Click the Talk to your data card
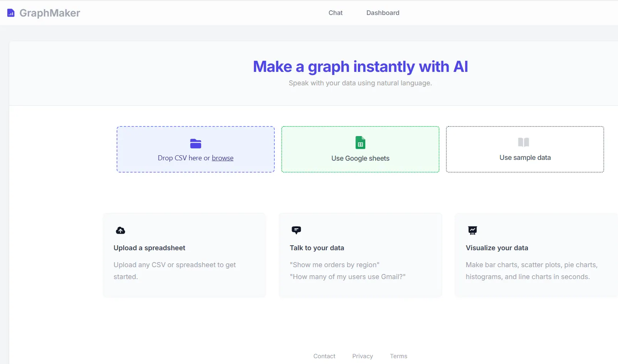Image resolution: width=618 pixels, height=364 pixels. tap(360, 255)
